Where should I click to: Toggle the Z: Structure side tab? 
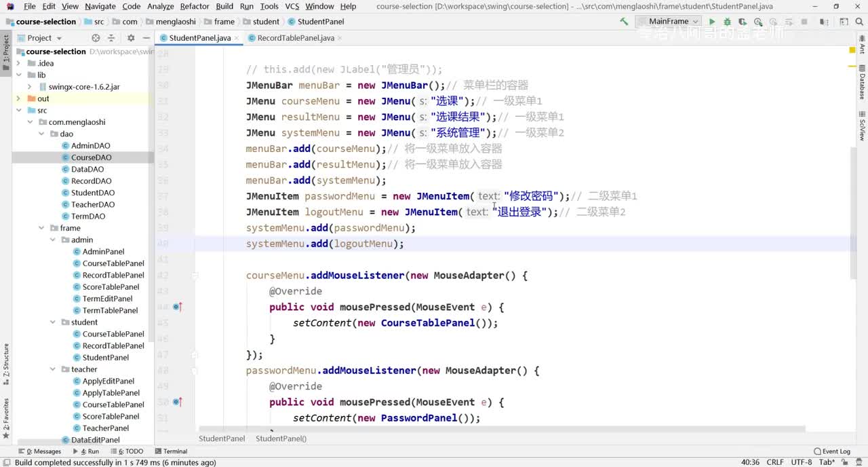(x=6, y=365)
